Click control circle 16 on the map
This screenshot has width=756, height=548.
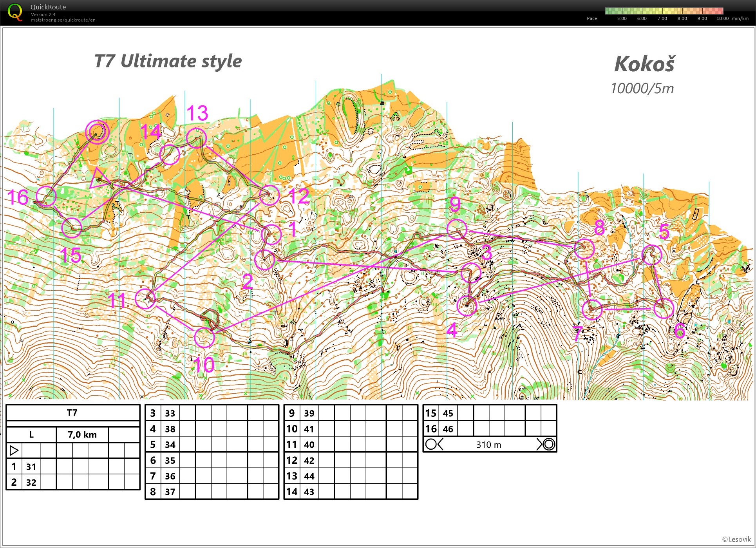coord(46,196)
